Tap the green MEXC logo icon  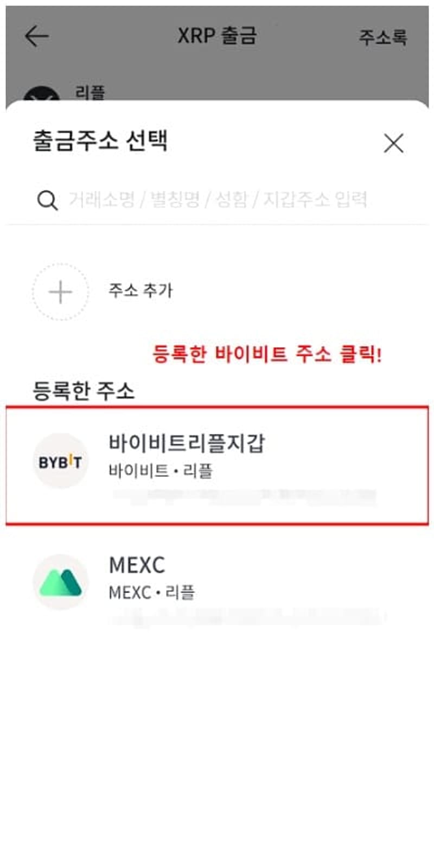pyautogui.click(x=60, y=582)
